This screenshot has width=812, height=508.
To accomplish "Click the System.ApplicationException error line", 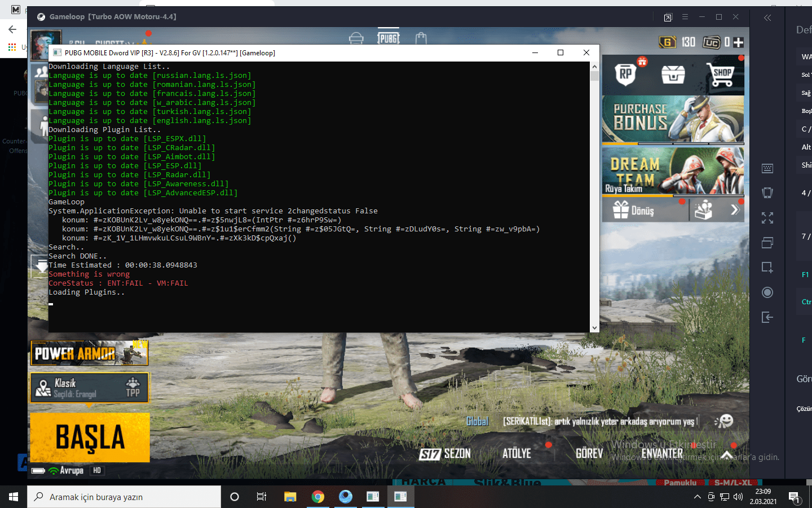I will [x=213, y=211].
